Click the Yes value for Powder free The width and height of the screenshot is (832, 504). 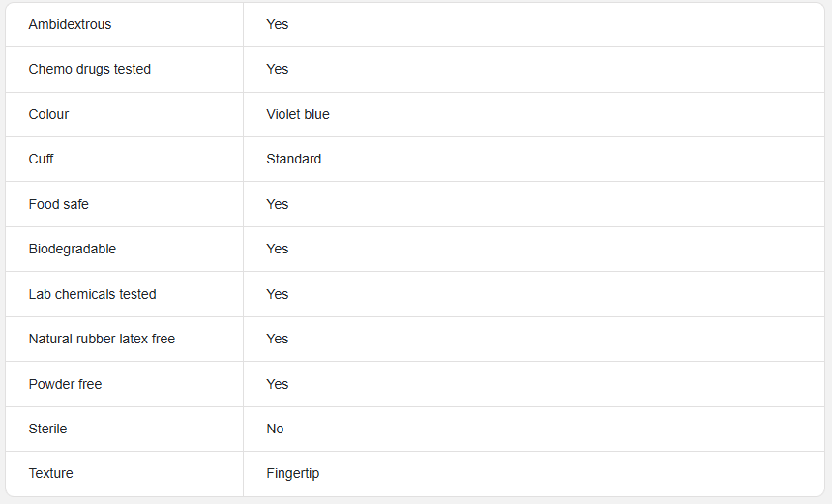click(277, 384)
